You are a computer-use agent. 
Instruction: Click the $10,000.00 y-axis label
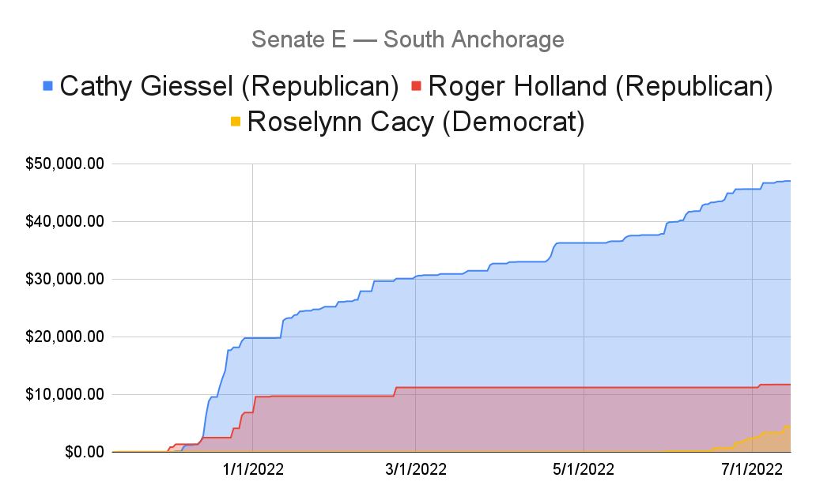[65, 395]
